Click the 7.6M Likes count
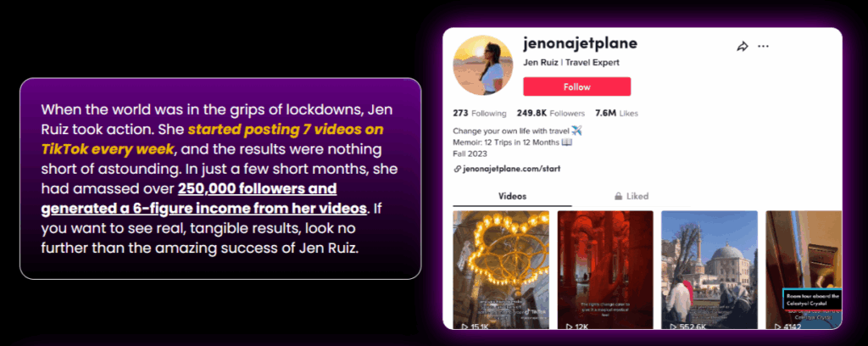This screenshot has width=868, height=346. click(617, 114)
